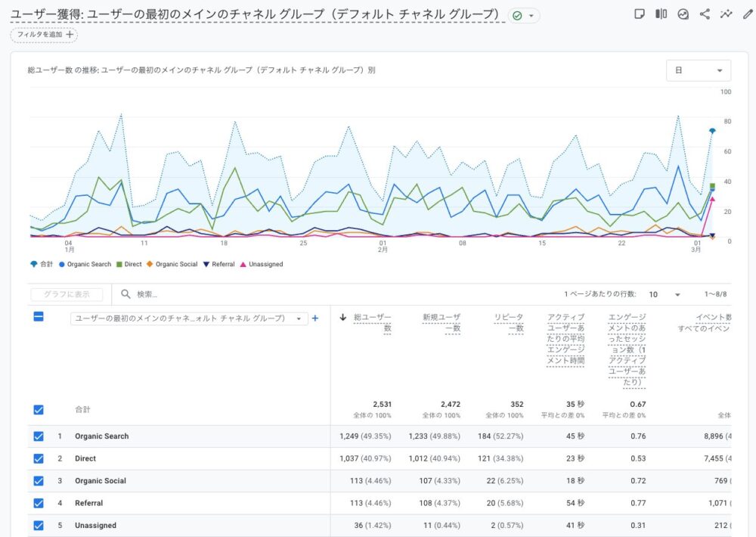The width and height of the screenshot is (756, 537).
Task: Uncheck the Referral row checkbox
Action: tap(39, 503)
